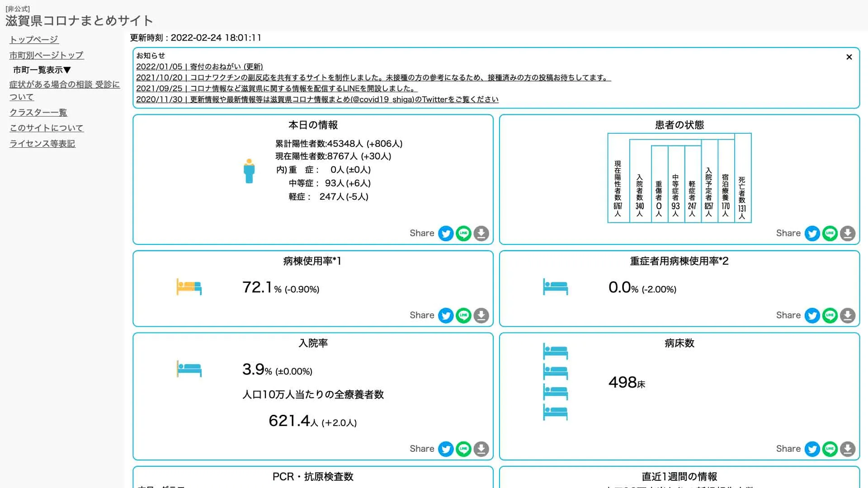Share 病棟使用率 card via LINE
The image size is (868, 488).
463,315
